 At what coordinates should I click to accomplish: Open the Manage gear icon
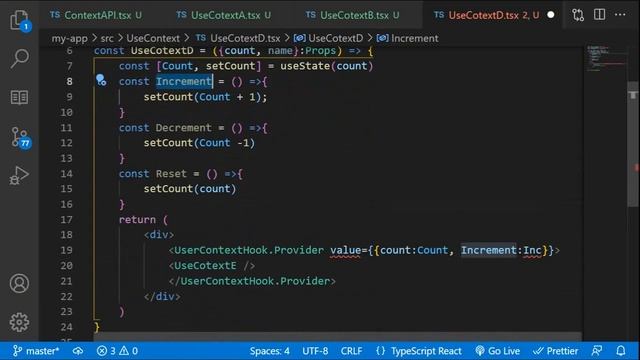tap(19, 322)
